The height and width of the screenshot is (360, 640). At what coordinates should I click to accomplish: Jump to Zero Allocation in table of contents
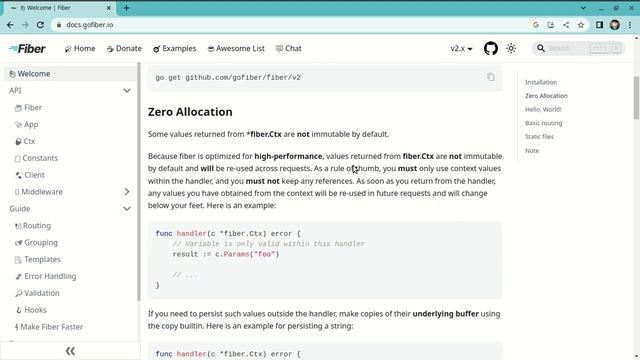(546, 96)
